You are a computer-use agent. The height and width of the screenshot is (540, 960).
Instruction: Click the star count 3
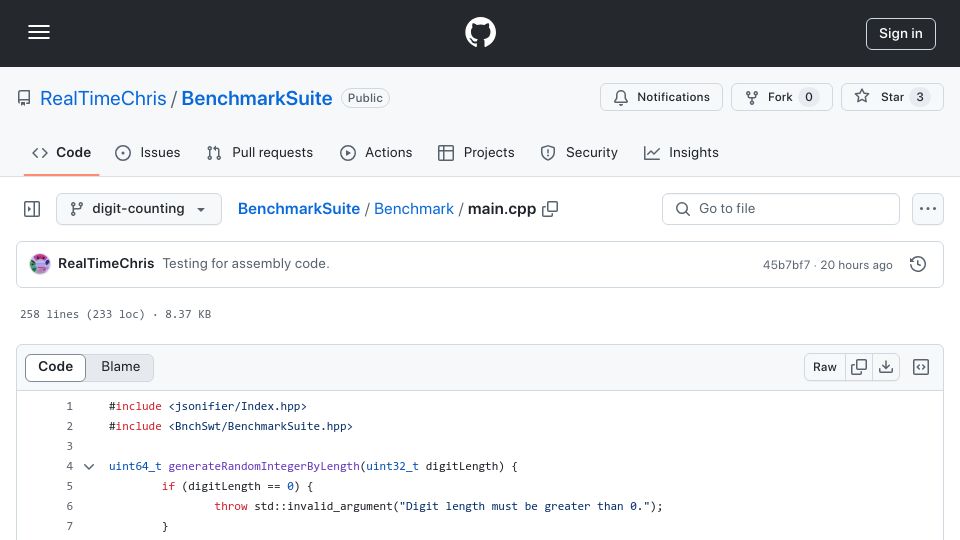(920, 97)
